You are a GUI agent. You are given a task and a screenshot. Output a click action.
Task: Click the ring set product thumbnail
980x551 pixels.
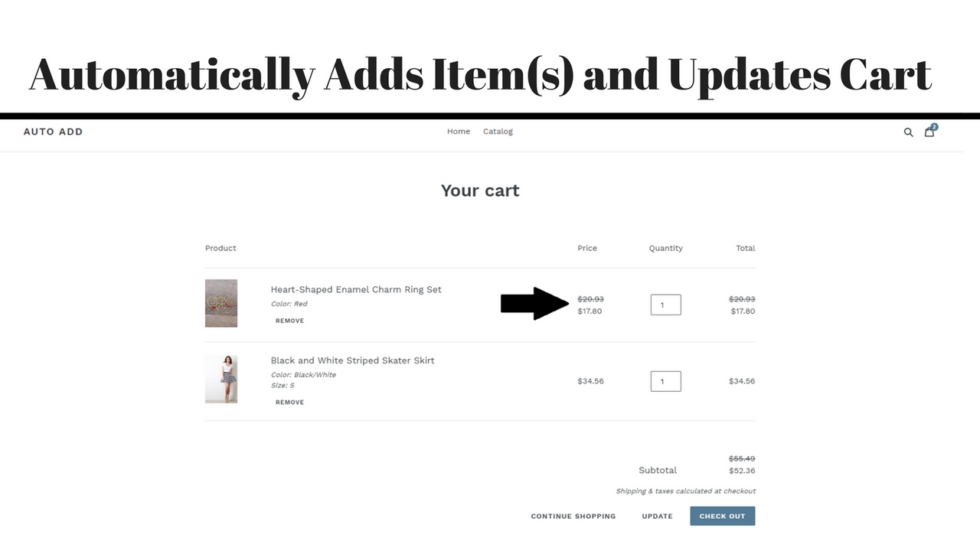point(221,303)
